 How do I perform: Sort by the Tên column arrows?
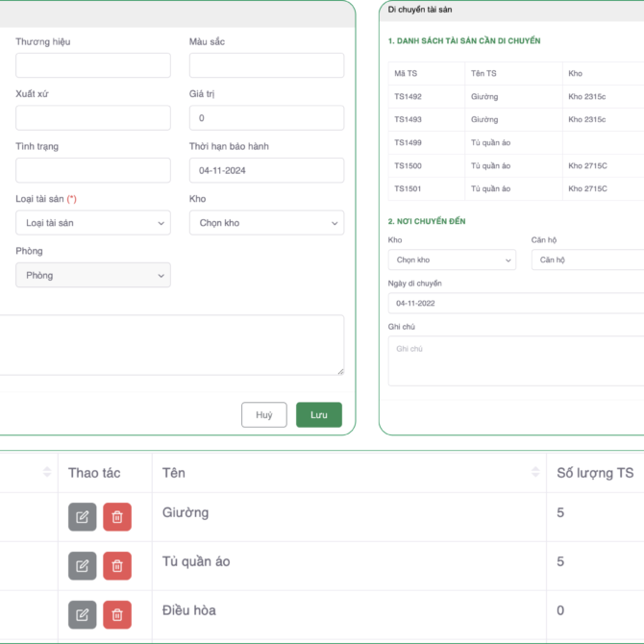pos(535,472)
